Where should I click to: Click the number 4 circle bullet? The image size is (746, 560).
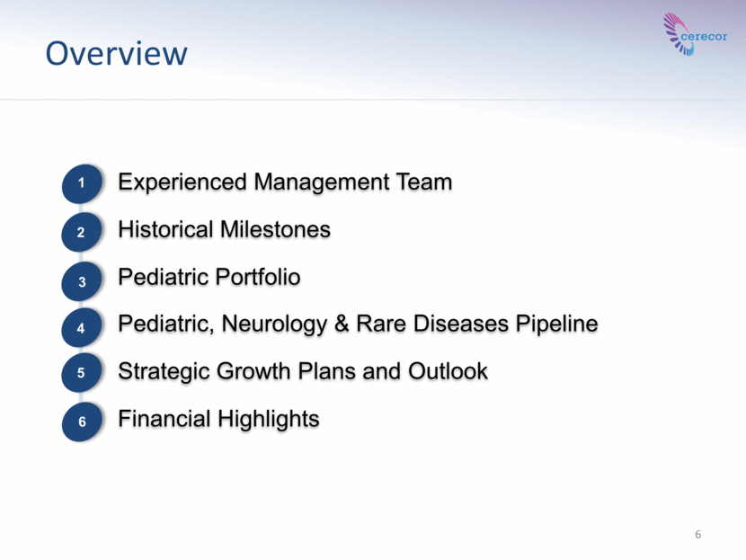pos(82,327)
